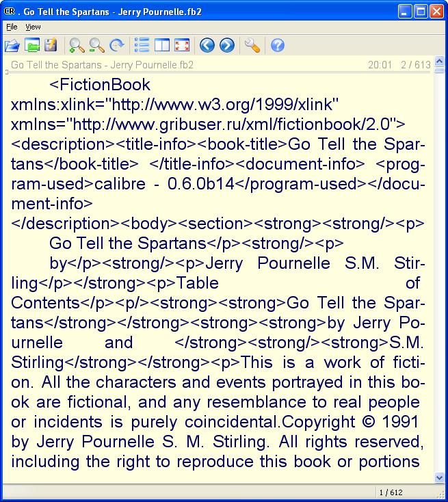Go to next page with forward arrow

[x=226, y=45]
